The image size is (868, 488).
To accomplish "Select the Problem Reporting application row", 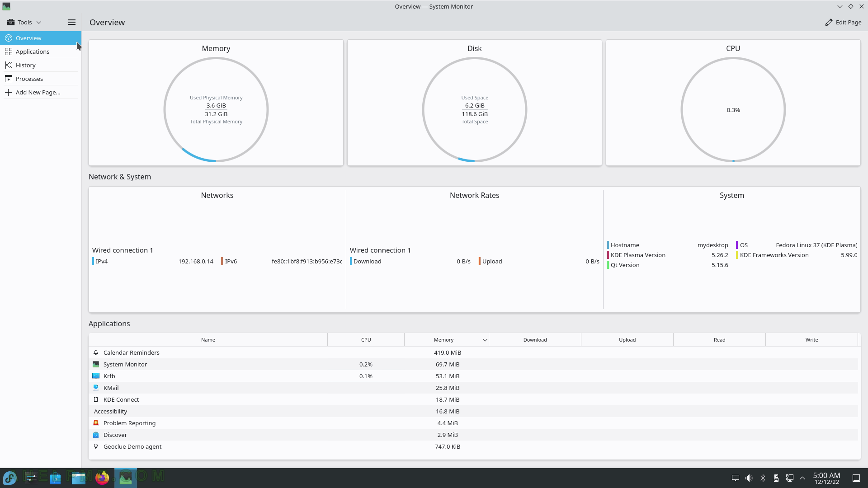I will [x=473, y=423].
